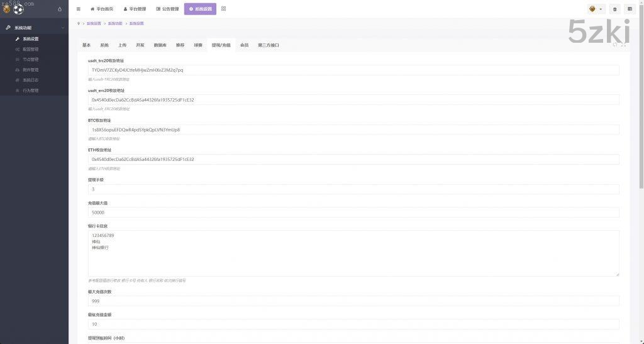Click the water drop icon in sidebar header
This screenshot has height=344, width=644.
point(60,9)
